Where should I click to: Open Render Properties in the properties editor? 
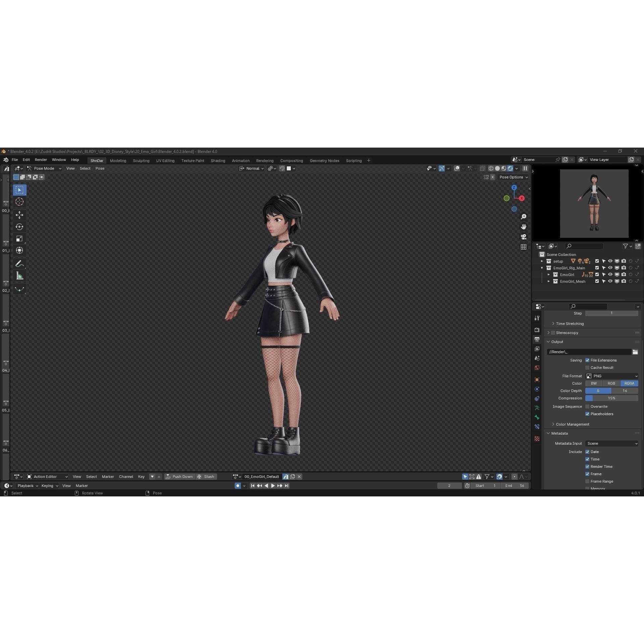(537, 329)
